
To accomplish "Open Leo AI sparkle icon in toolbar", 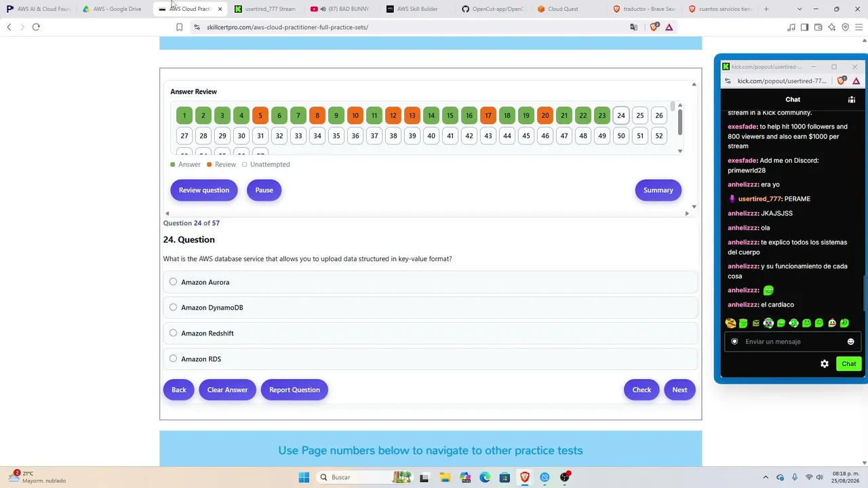I will pyautogui.click(x=831, y=27).
